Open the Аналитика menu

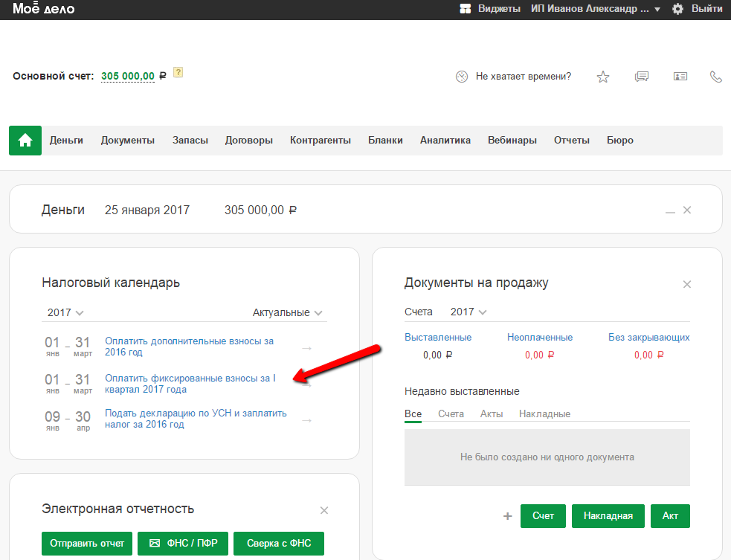(445, 141)
